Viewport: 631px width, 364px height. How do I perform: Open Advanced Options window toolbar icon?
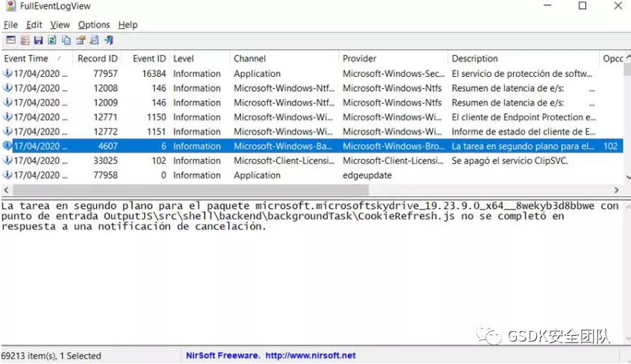pyautogui.click(x=11, y=40)
